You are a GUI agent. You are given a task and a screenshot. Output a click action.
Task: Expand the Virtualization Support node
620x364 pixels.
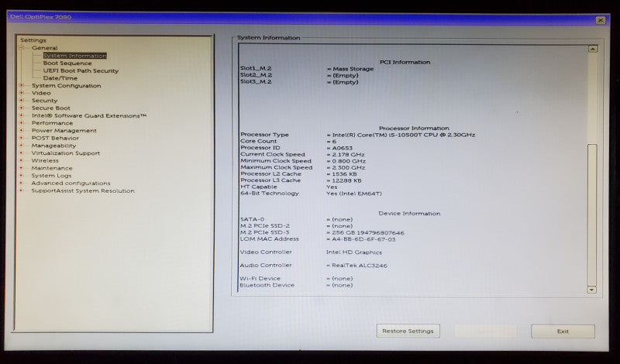point(22,153)
